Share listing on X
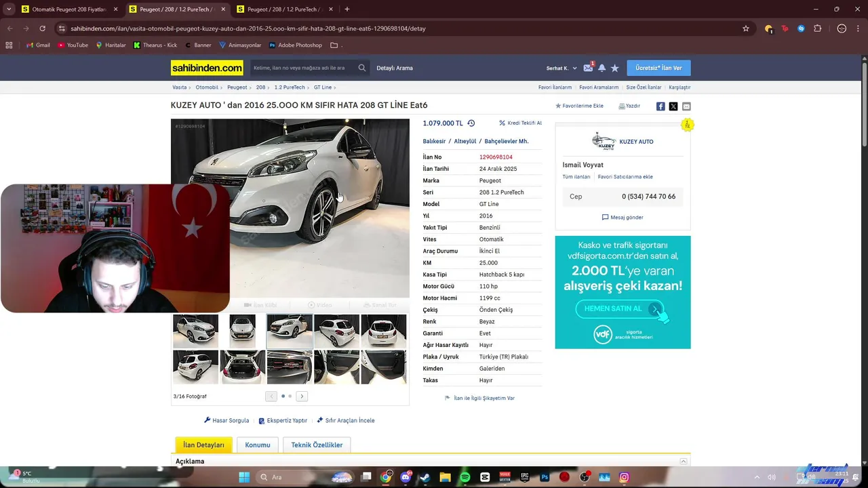This screenshot has width=868, height=488. (673, 106)
